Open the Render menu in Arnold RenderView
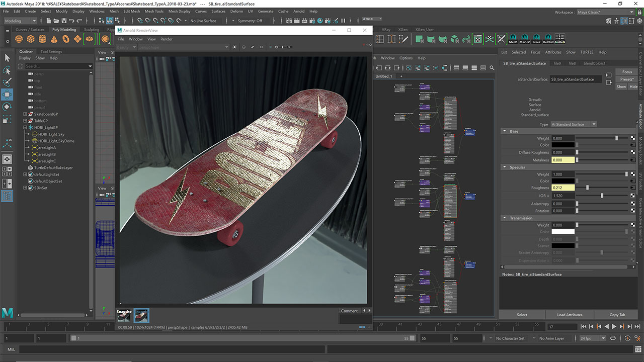 click(167, 39)
